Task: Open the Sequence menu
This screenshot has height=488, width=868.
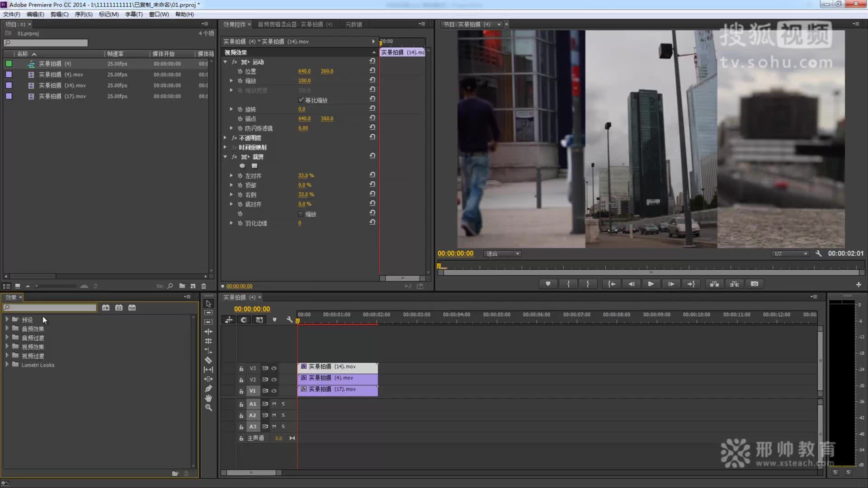Action: (x=84, y=14)
